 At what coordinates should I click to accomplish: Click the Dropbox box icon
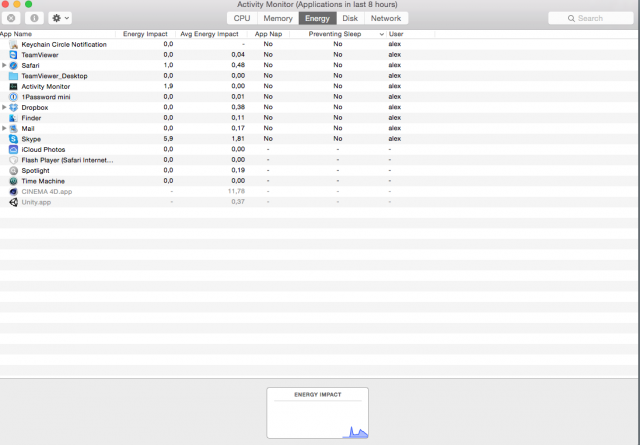pos(13,107)
